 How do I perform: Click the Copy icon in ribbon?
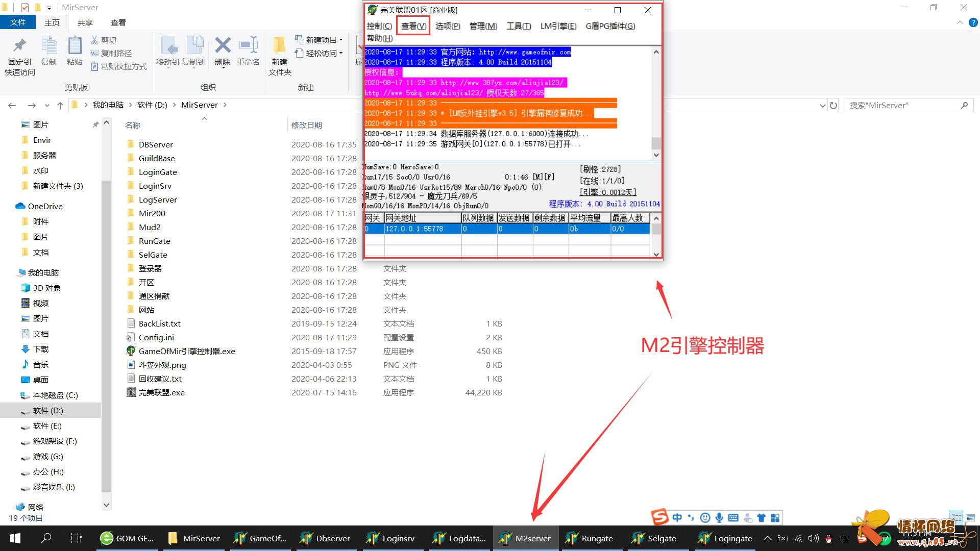pyautogui.click(x=49, y=46)
